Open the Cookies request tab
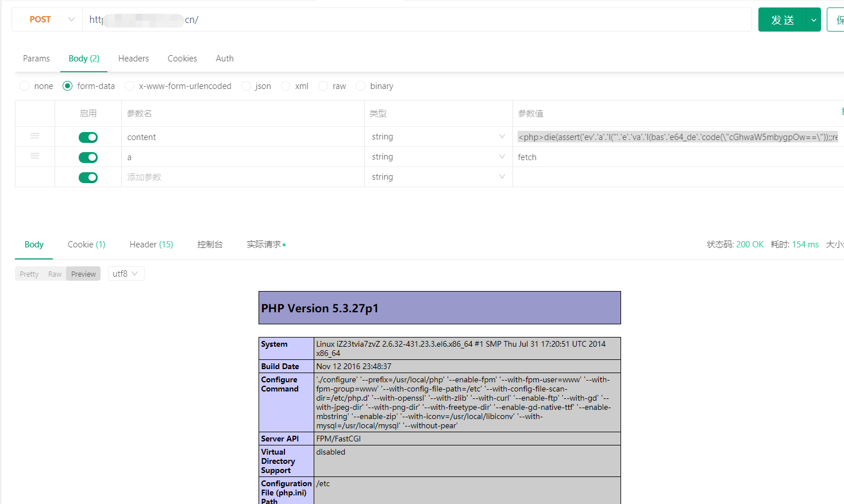Screen dimensions: 844x504 tap(182, 59)
